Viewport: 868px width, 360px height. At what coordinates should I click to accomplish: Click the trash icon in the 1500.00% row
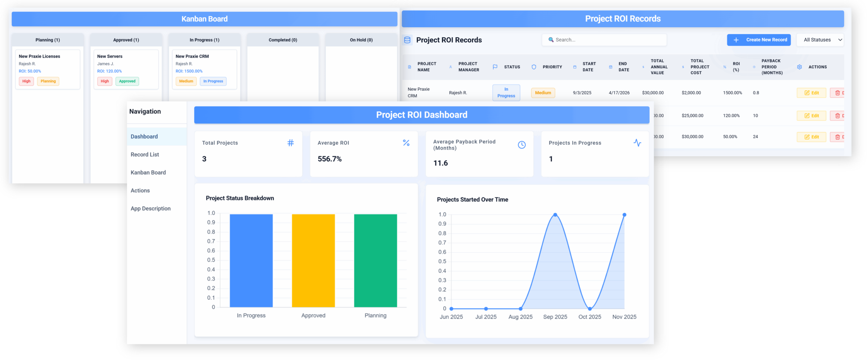[x=837, y=93]
